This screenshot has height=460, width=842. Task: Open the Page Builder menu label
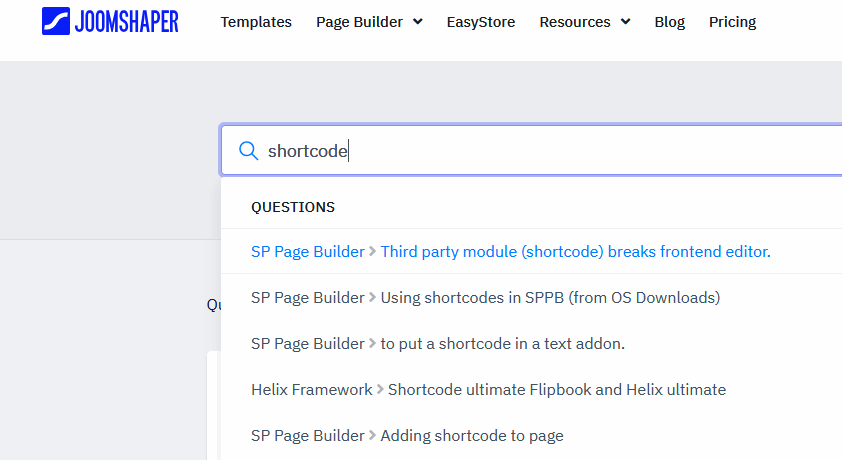click(x=359, y=22)
